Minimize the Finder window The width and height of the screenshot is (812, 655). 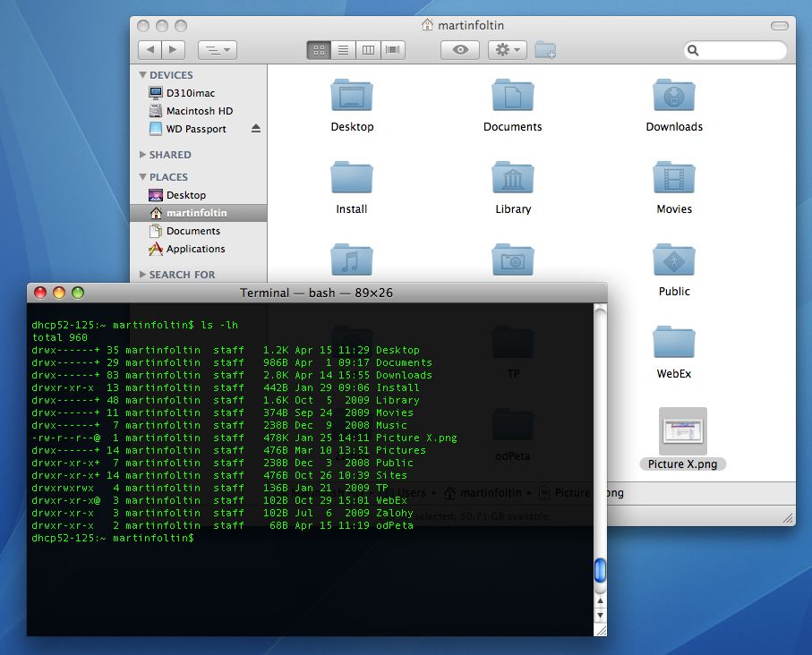162,26
